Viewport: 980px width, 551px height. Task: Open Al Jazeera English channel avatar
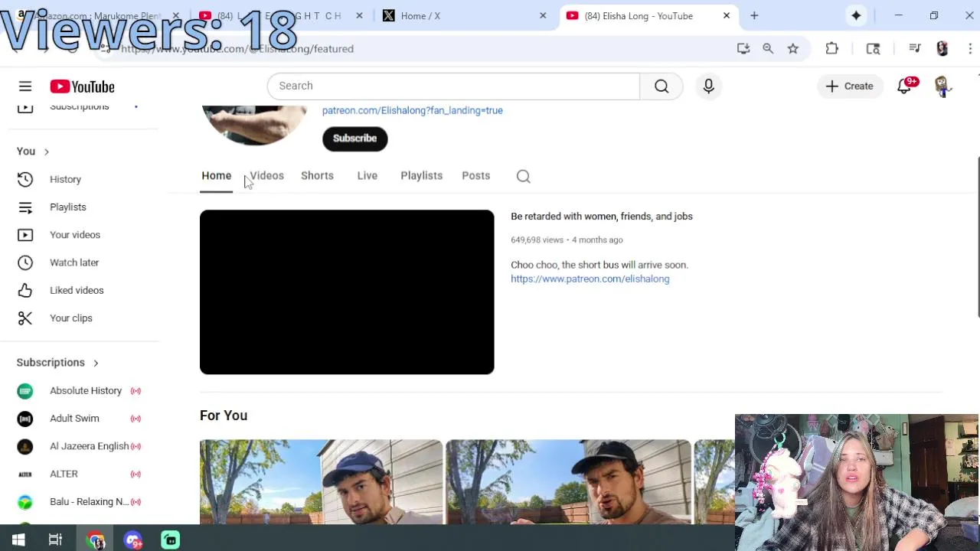click(x=25, y=446)
